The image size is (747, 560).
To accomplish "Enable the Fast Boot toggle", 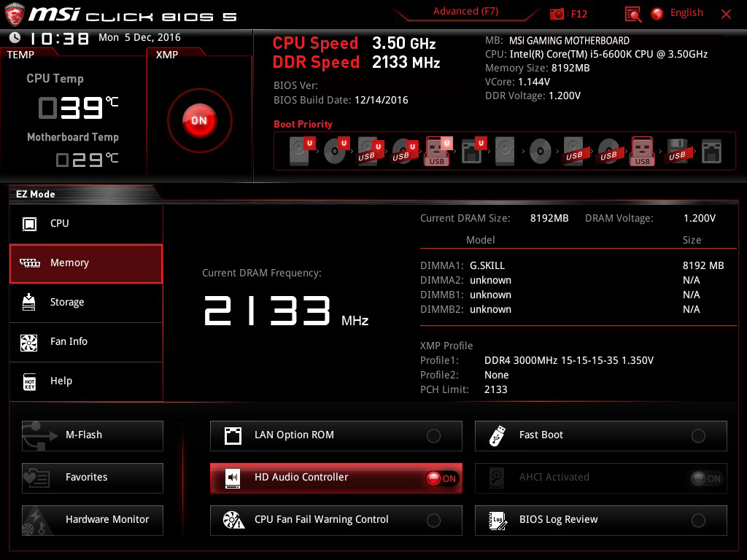I will (698, 436).
